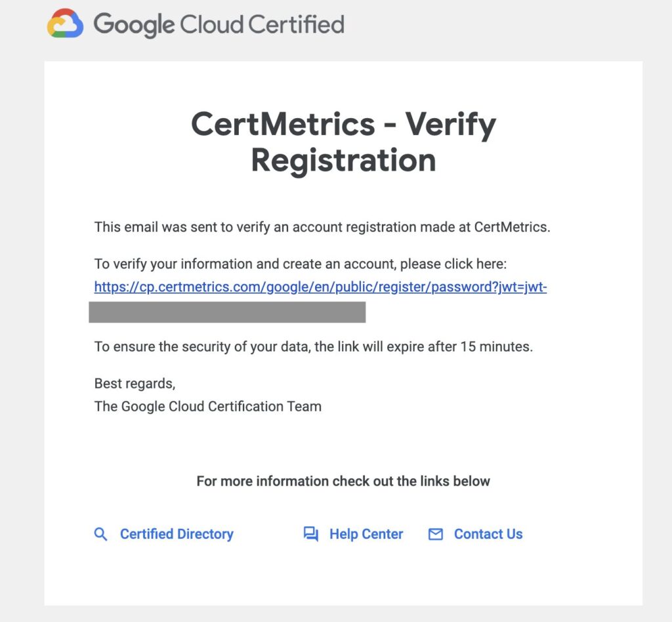Click the chat bubbles icon beside Help Center

tap(310, 534)
